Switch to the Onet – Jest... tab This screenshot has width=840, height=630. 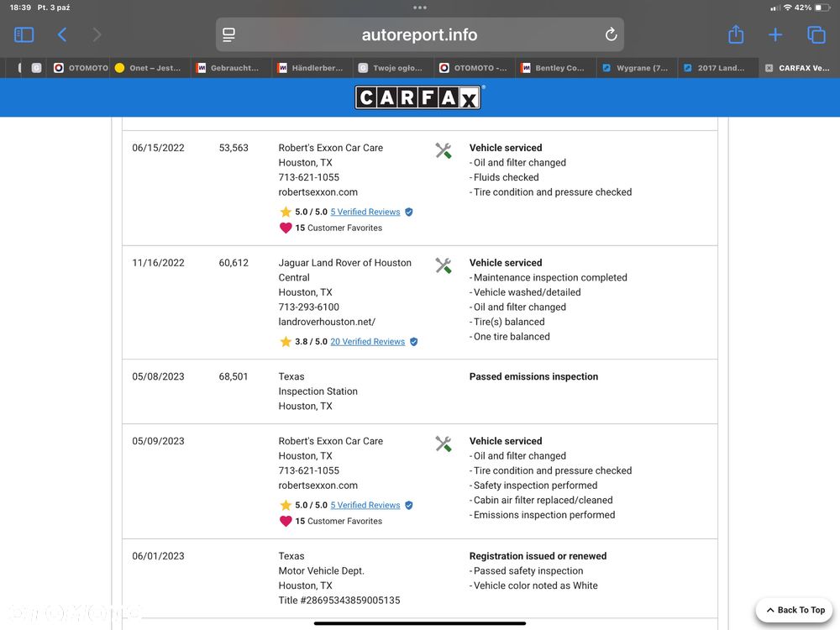pyautogui.click(x=150, y=68)
